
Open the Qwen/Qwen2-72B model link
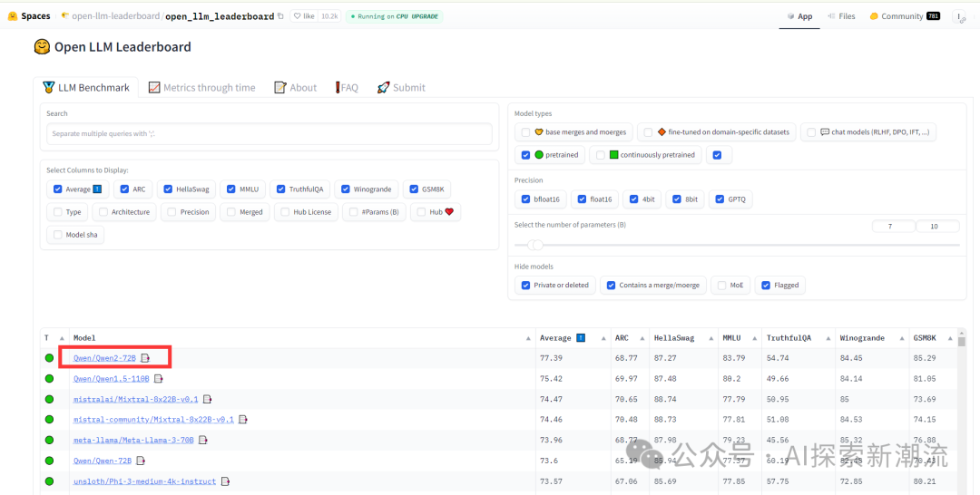tap(104, 358)
